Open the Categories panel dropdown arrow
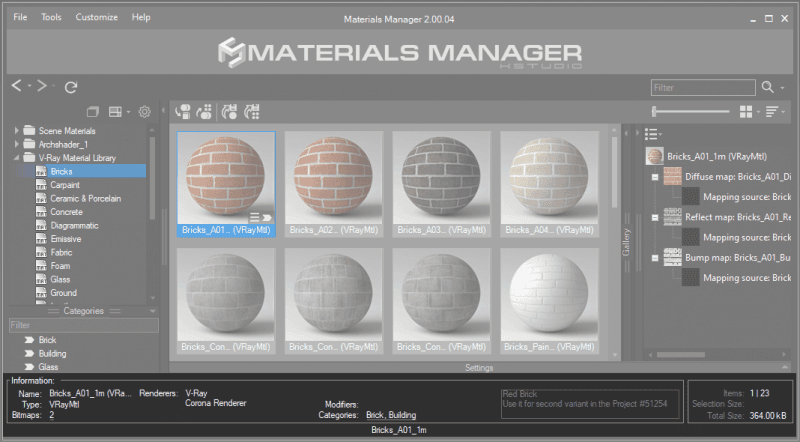Viewport: 800px width, 442px height. (152, 311)
